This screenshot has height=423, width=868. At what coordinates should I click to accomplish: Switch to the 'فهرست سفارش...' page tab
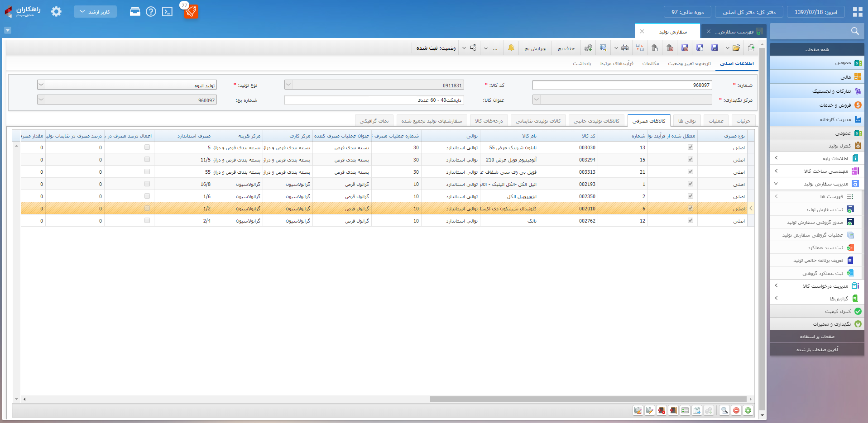(734, 31)
